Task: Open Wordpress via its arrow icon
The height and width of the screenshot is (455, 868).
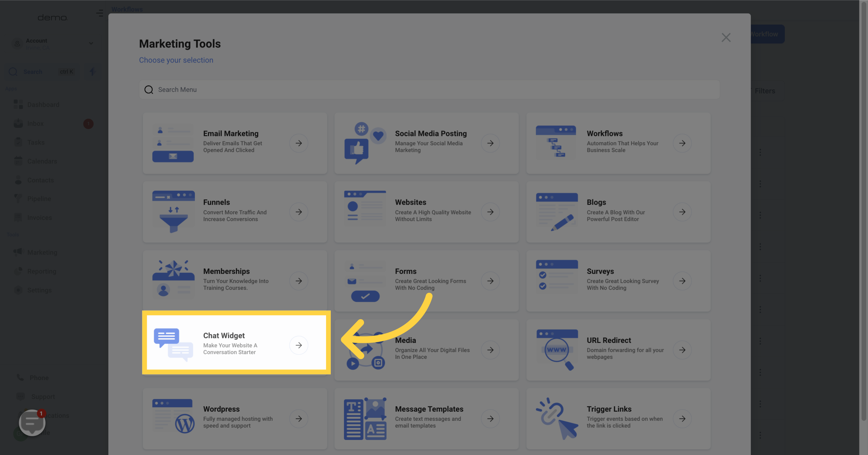Action: 299,419
